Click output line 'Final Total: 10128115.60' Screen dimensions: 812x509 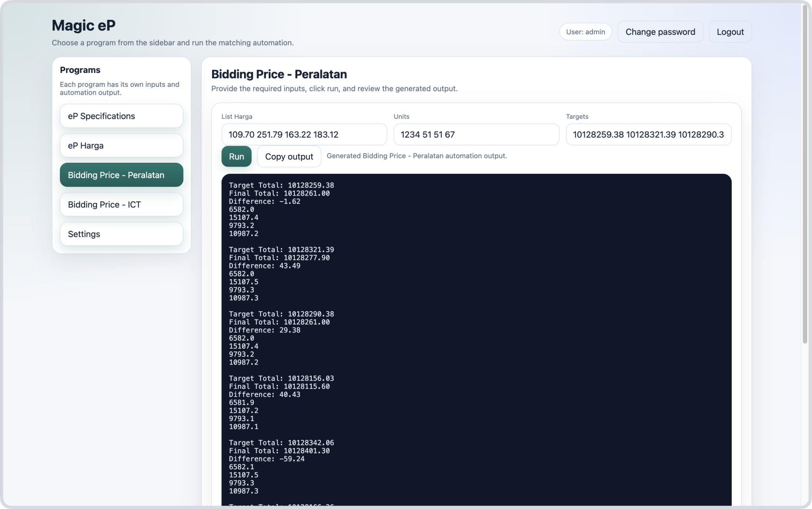pyautogui.click(x=279, y=386)
